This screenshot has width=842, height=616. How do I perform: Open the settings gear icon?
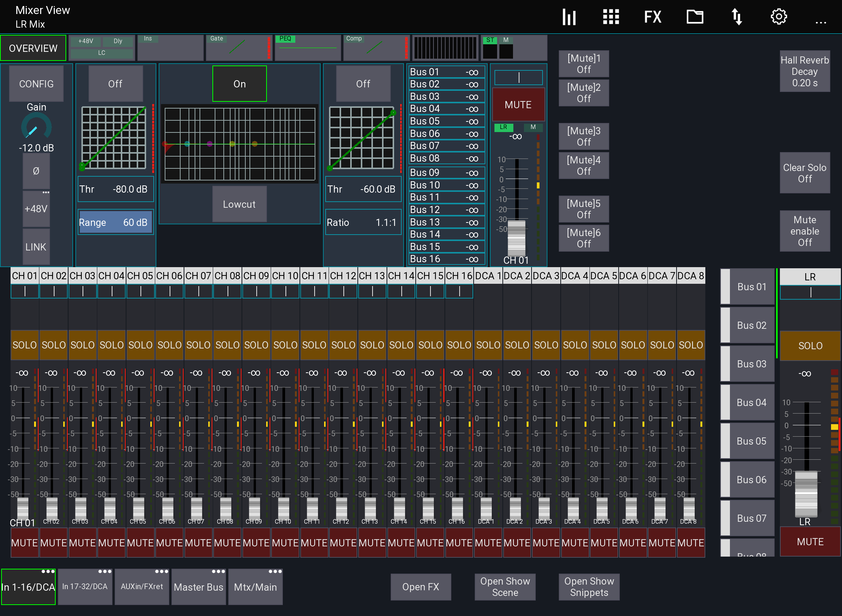[x=779, y=17]
